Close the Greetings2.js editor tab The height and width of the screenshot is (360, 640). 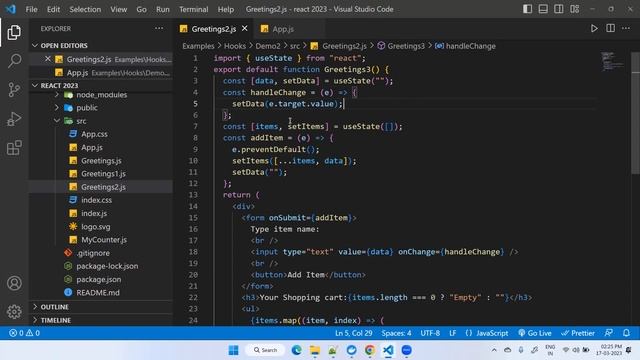(x=244, y=29)
